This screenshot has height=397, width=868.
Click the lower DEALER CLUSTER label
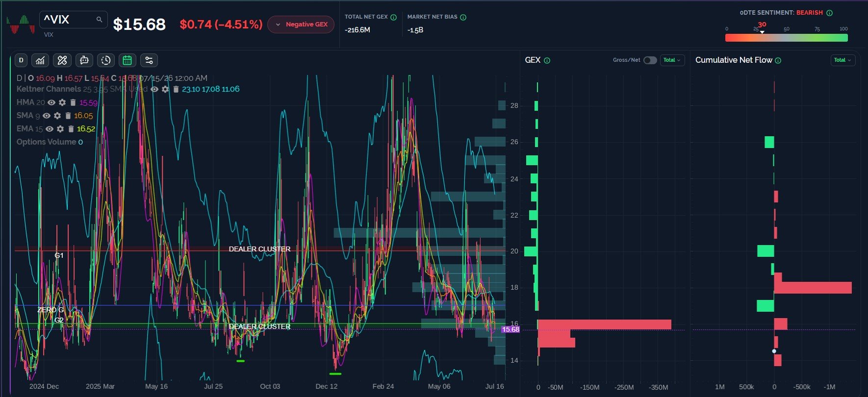[259, 326]
